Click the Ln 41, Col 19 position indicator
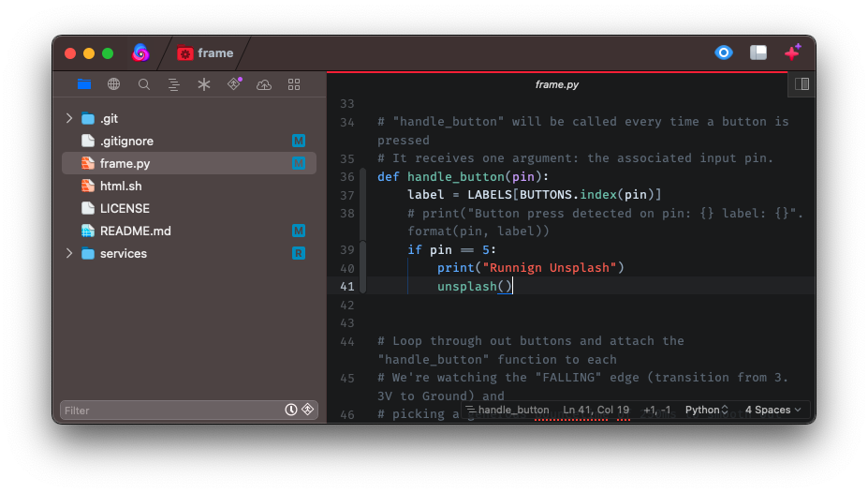 coord(596,410)
